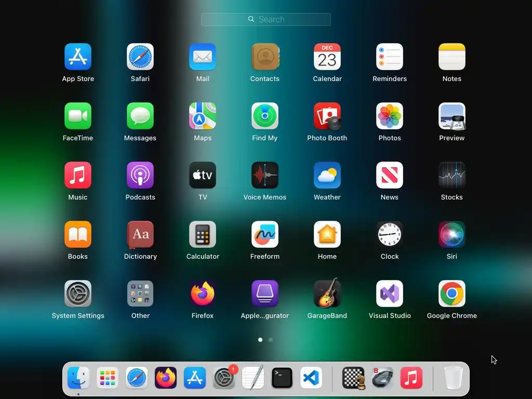Open the Contacts app
Viewport: 532px width, 399px height.
(x=265, y=57)
